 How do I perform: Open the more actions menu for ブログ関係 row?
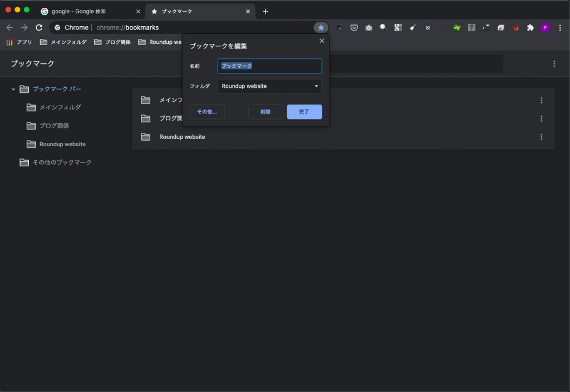(541, 118)
